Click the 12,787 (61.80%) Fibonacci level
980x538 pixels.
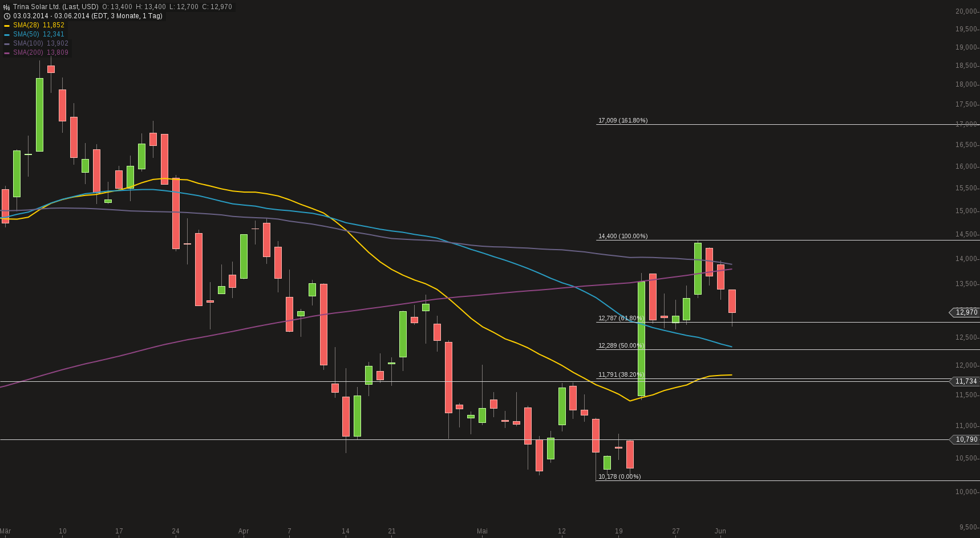click(x=621, y=318)
